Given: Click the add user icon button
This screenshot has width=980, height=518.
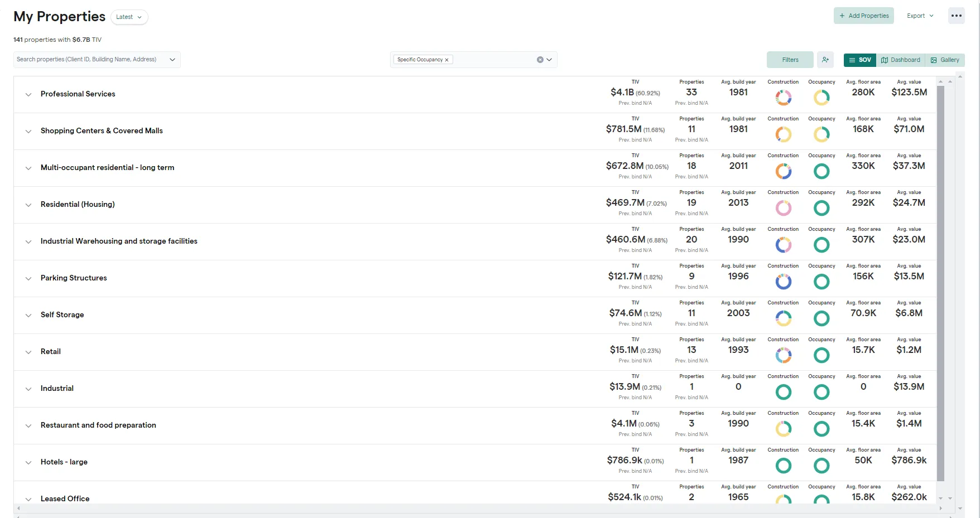Looking at the screenshot, I should point(825,60).
